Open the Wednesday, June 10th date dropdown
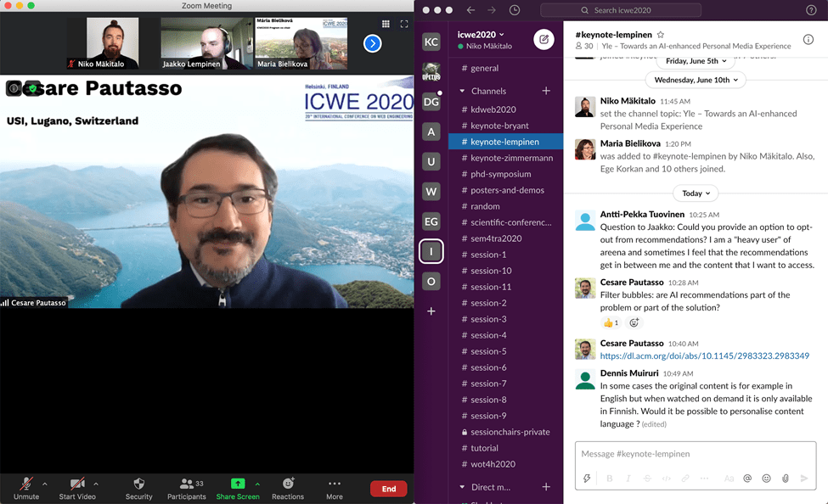 click(x=696, y=80)
